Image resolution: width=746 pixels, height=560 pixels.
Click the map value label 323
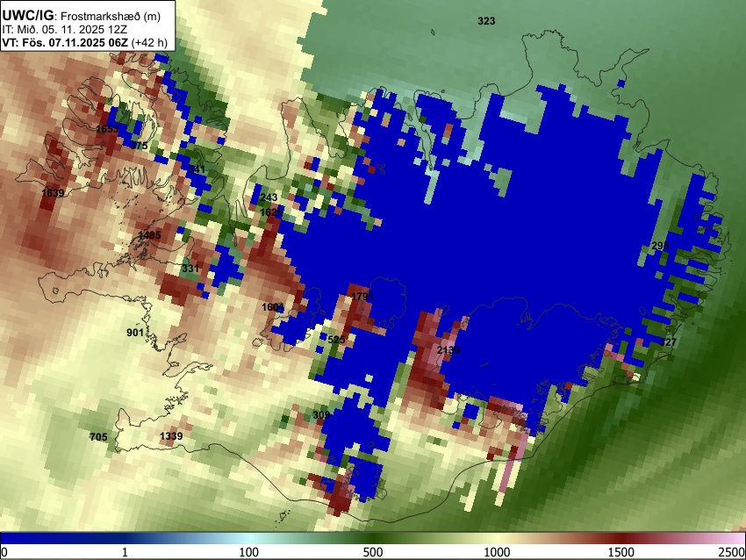pos(486,21)
